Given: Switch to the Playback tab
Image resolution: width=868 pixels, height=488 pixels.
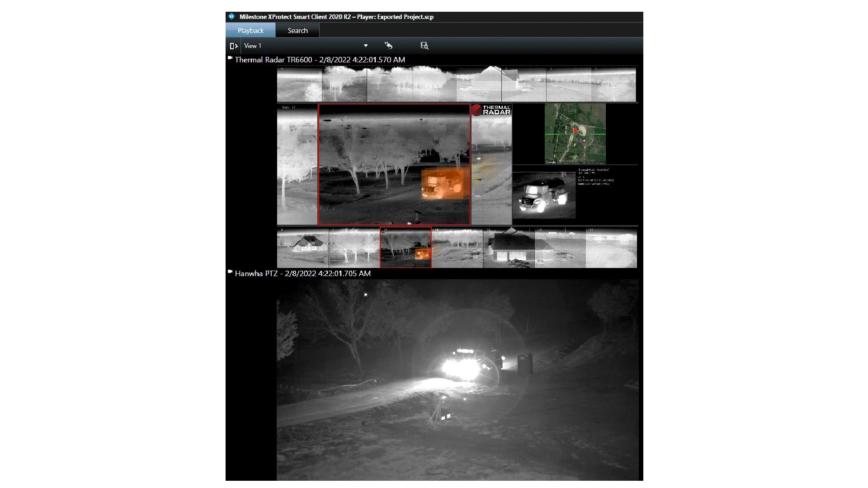Looking at the screenshot, I should click(250, 30).
